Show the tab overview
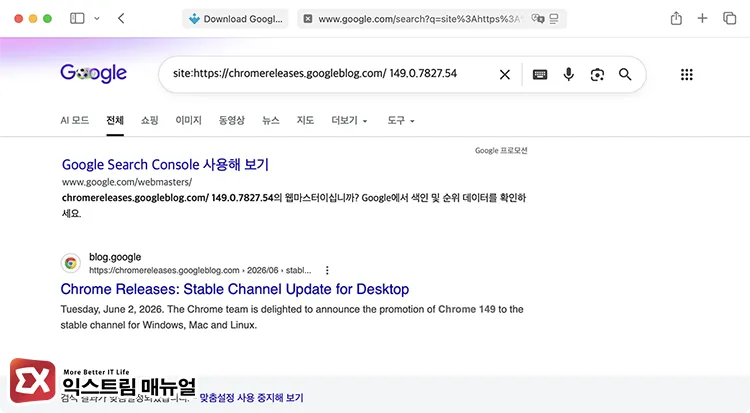750x413 pixels. tap(729, 19)
